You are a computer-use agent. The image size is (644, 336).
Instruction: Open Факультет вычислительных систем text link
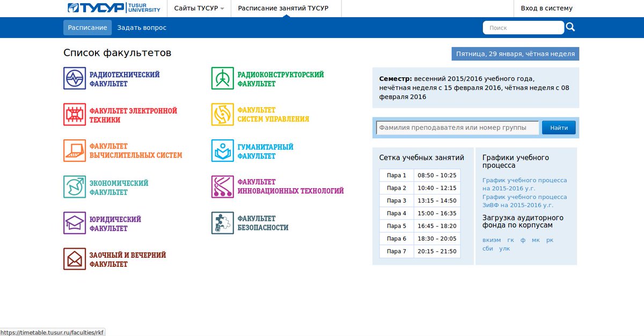point(136,151)
